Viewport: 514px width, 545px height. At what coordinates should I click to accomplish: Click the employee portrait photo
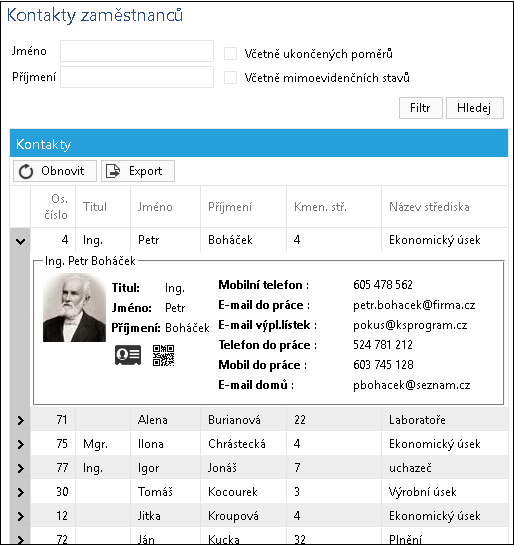click(x=74, y=308)
